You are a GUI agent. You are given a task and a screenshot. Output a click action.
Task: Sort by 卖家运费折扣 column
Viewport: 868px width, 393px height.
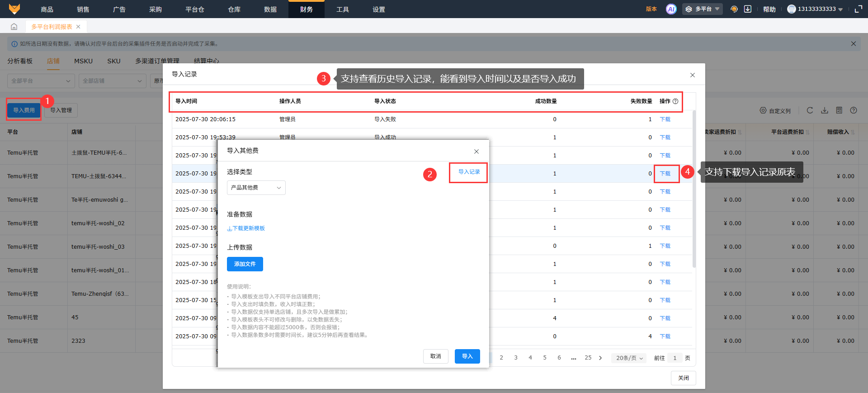point(740,132)
